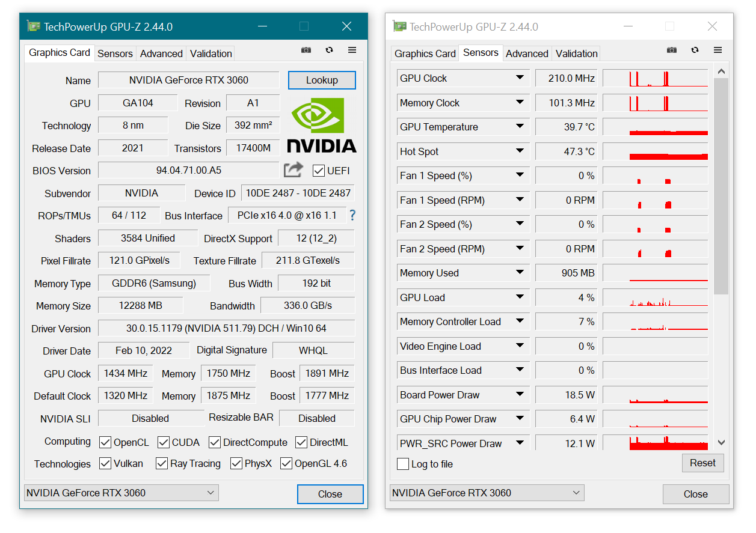756x533 pixels.
Task: Click the GPU Temperature history graph
Action: pyautogui.click(x=656, y=127)
